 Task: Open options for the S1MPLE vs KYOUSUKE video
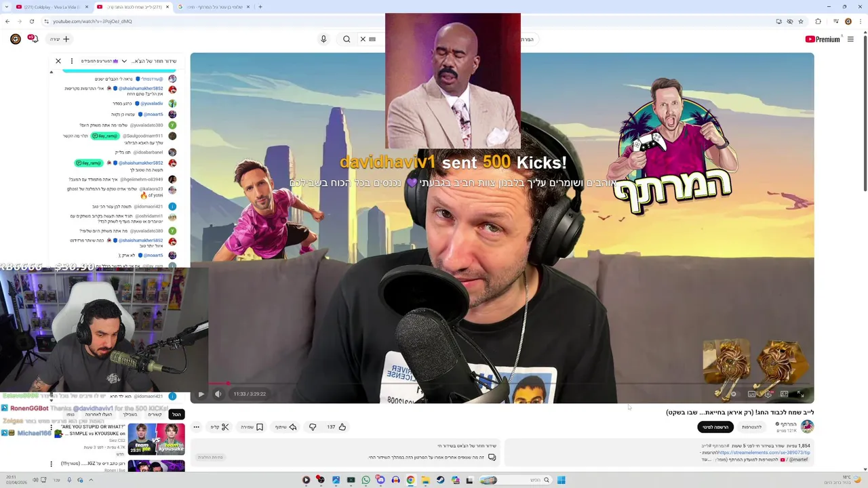tap(51, 429)
